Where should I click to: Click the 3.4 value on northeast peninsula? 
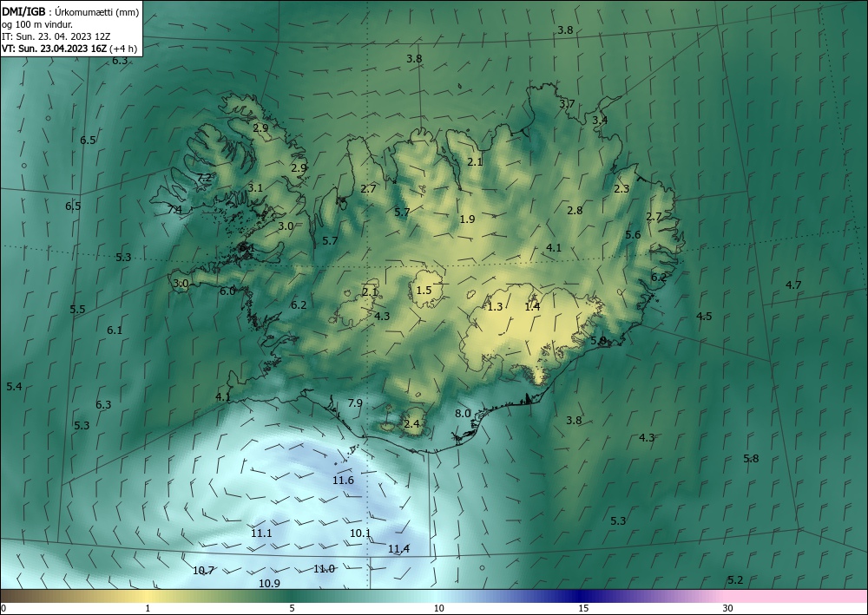(x=600, y=120)
